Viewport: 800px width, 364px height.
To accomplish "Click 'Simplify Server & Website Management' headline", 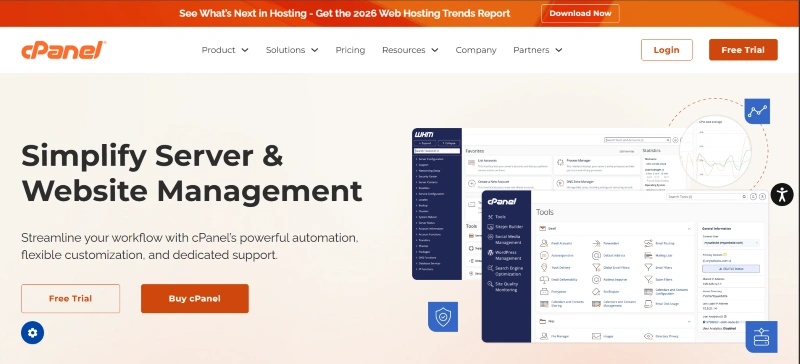I will point(191,173).
